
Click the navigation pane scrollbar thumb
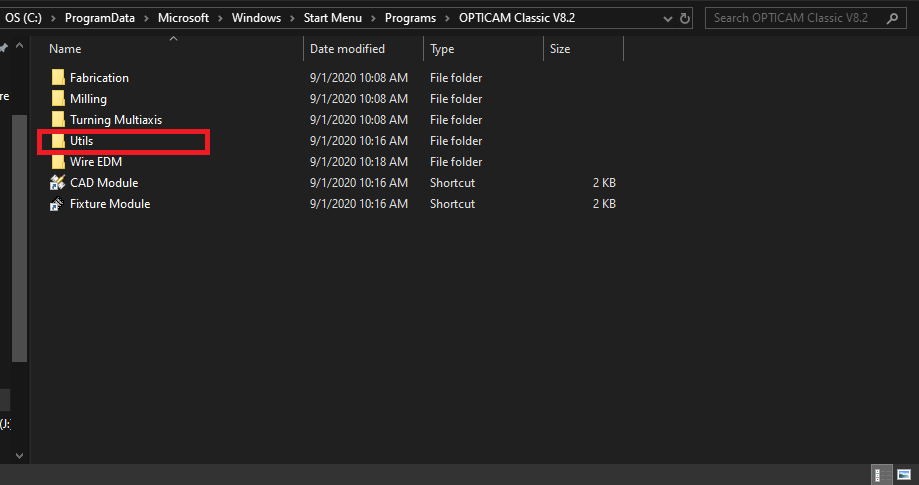pos(19,238)
